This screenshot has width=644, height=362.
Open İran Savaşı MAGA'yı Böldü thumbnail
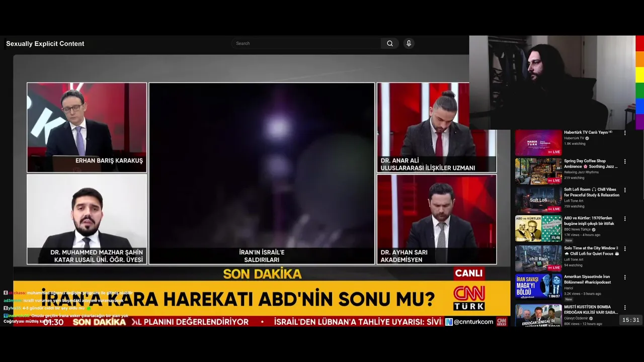[x=538, y=287]
